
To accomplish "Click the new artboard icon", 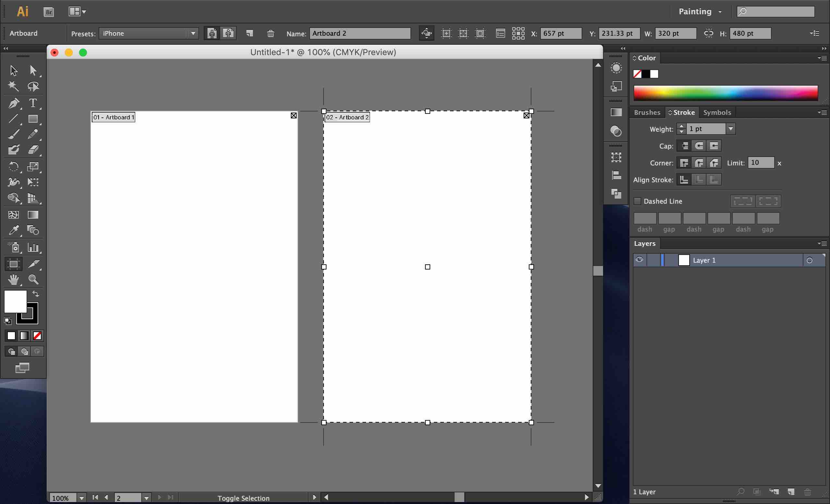I will coord(250,33).
